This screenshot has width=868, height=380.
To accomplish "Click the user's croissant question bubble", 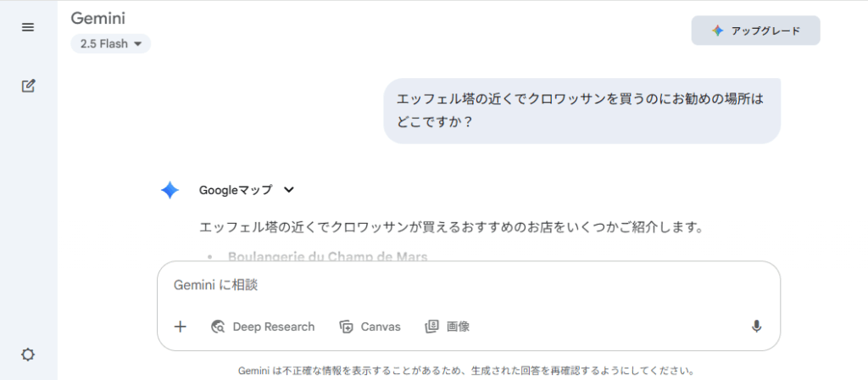I will [581, 111].
